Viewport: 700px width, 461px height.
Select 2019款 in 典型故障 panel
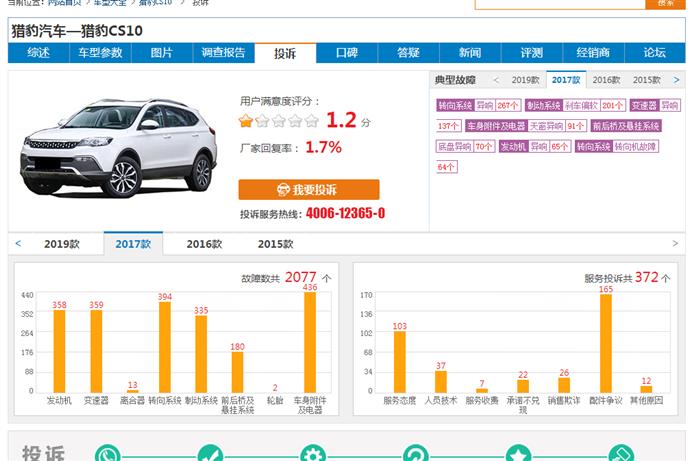point(525,80)
